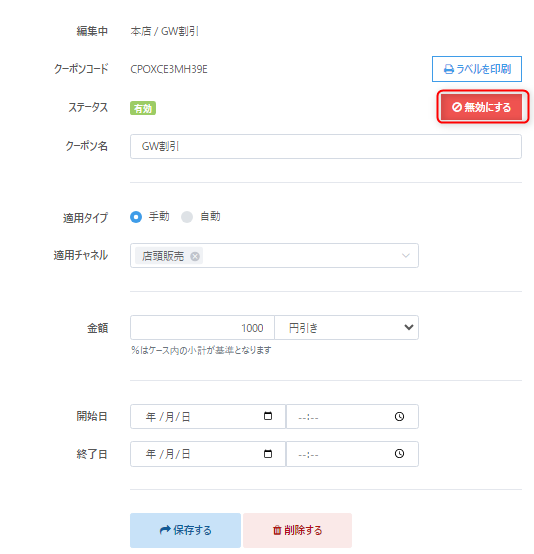The width and height of the screenshot is (534, 554).
Task: Click the red 無効にする button
Action: pos(482,107)
